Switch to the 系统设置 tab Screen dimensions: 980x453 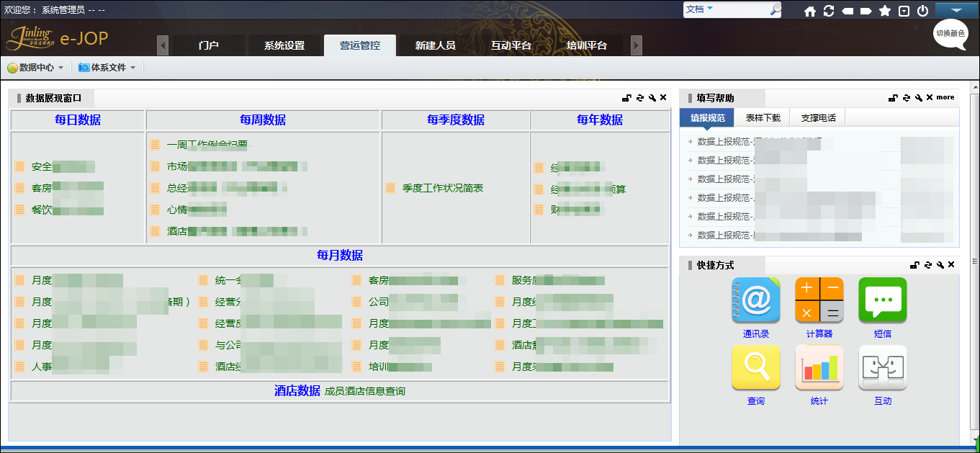(x=284, y=45)
